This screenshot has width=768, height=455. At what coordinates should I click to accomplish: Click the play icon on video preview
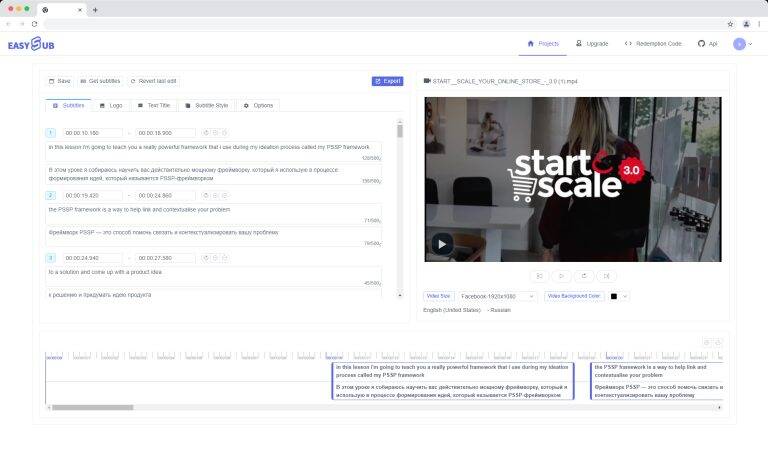tap(441, 244)
